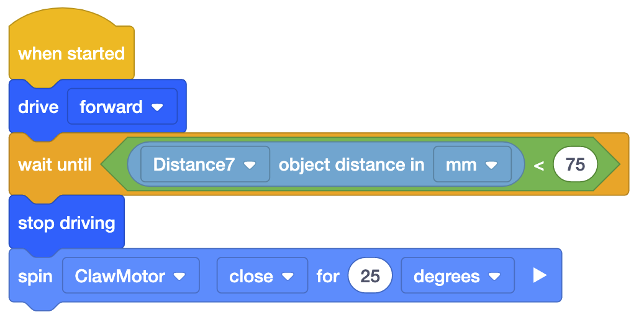The width and height of the screenshot is (644, 322).
Task: Open the Distance7 sensor dropdown
Action: click(205, 164)
